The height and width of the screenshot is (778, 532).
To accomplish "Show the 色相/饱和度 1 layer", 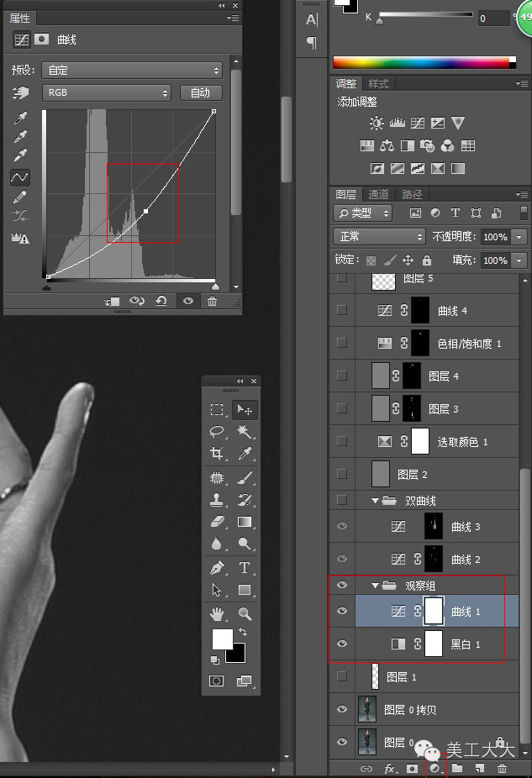I will click(x=342, y=342).
